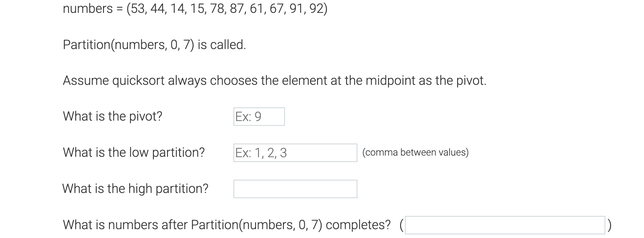The width and height of the screenshot is (644, 238).
Task: Select the value 92 in the numbers array
Action: tap(316, 9)
